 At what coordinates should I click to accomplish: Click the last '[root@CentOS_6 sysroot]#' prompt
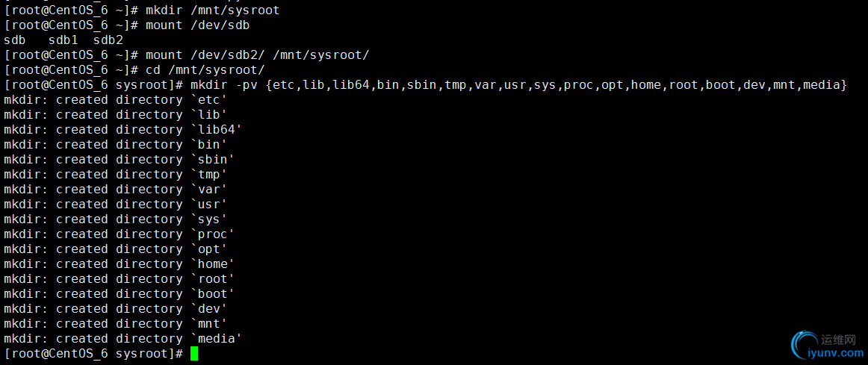(x=93, y=353)
